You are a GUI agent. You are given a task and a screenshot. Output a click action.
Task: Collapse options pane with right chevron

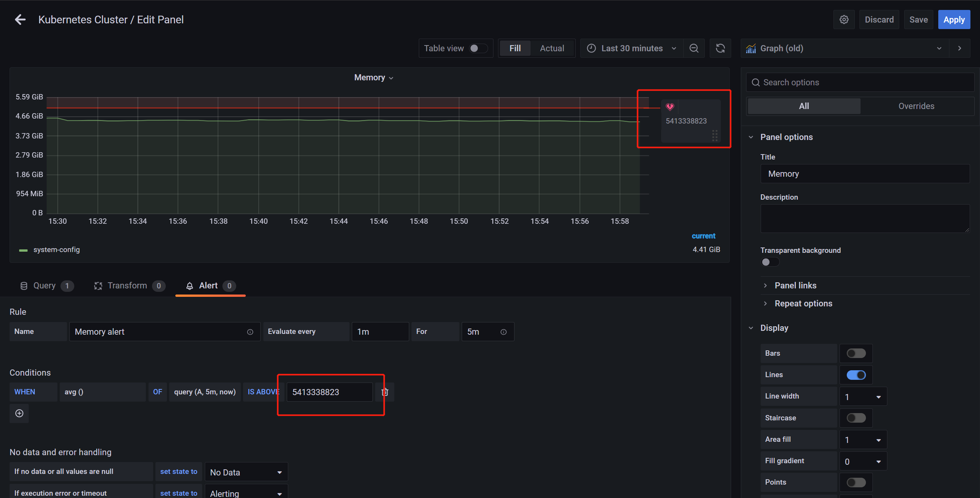(x=959, y=48)
